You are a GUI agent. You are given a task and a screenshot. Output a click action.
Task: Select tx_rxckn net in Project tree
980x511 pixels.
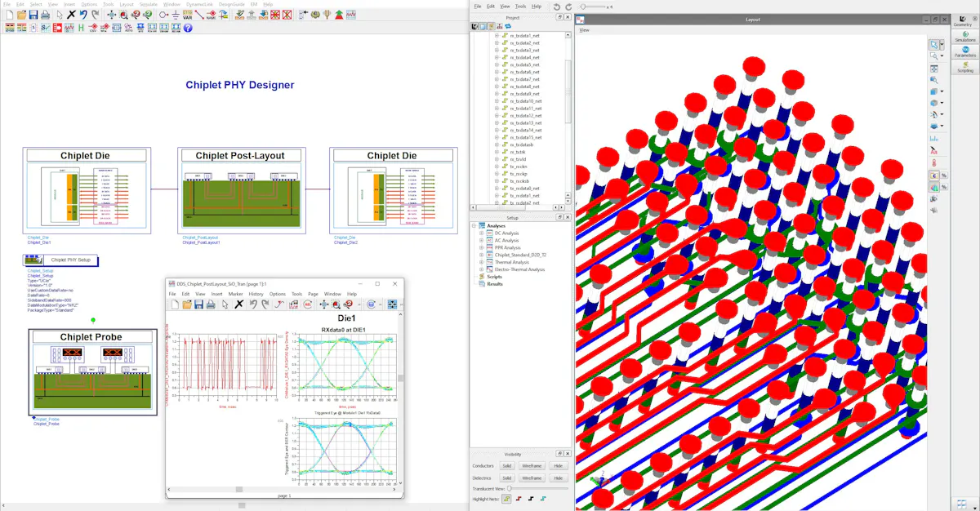click(518, 166)
